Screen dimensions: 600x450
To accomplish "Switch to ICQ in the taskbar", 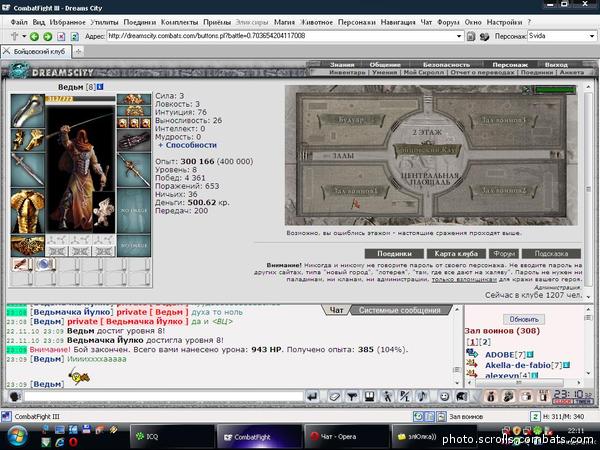I will (172, 437).
